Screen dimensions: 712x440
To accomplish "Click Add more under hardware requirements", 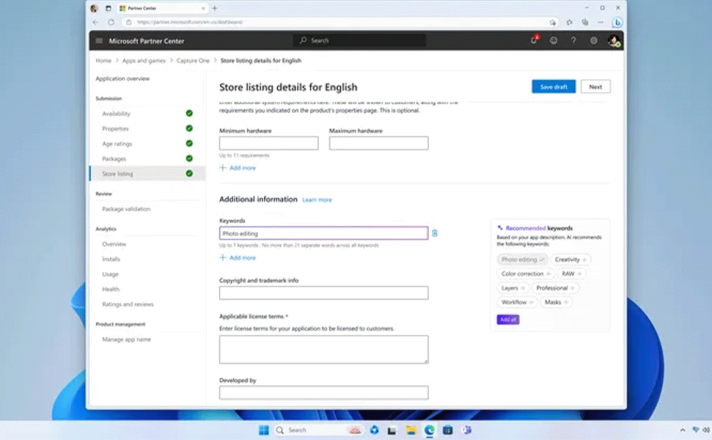I will tap(237, 168).
